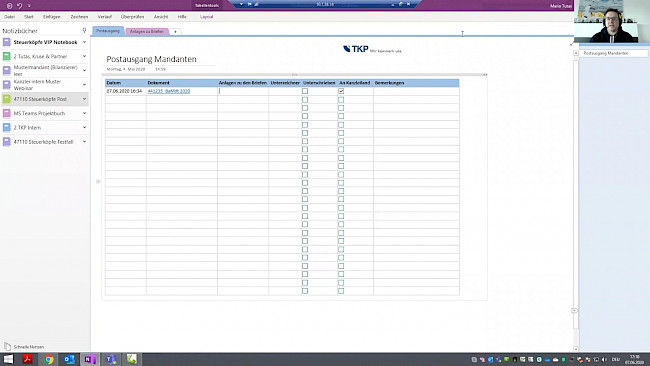
Task: Toggle Unterschrieben checkbox in the 07.06.2020 row
Action: tap(305, 91)
